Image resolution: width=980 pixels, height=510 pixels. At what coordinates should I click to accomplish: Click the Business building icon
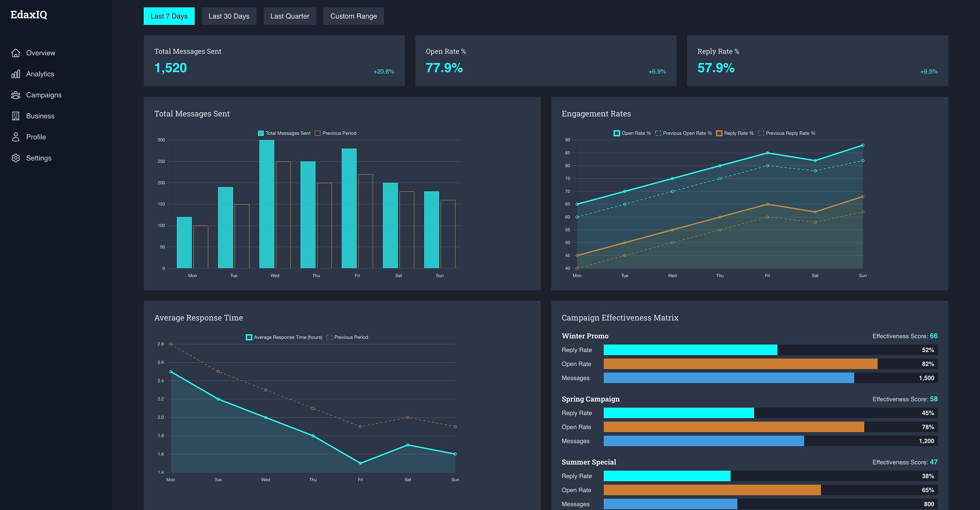pyautogui.click(x=16, y=116)
